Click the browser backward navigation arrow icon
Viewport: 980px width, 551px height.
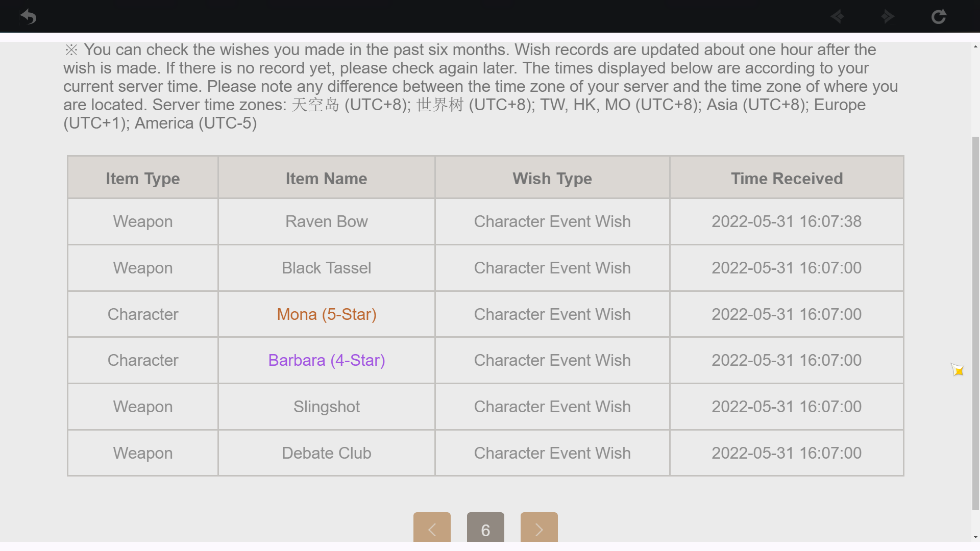pyautogui.click(x=837, y=17)
